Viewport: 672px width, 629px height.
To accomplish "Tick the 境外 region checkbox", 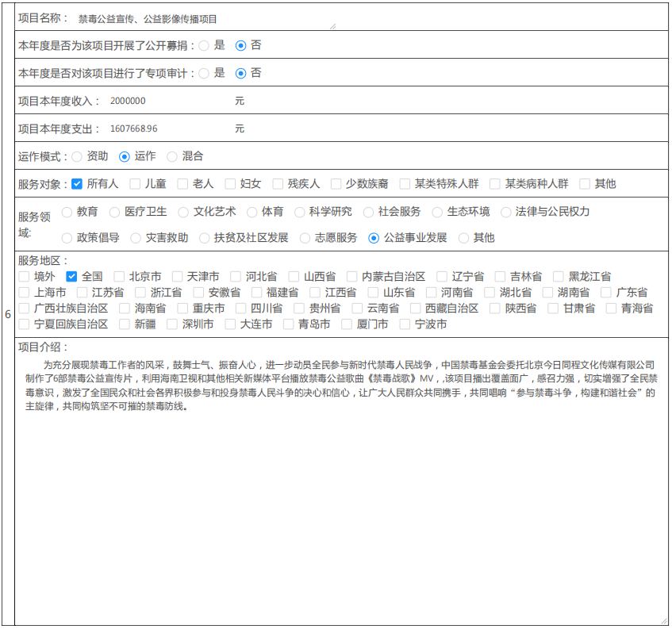I will pos(24,277).
